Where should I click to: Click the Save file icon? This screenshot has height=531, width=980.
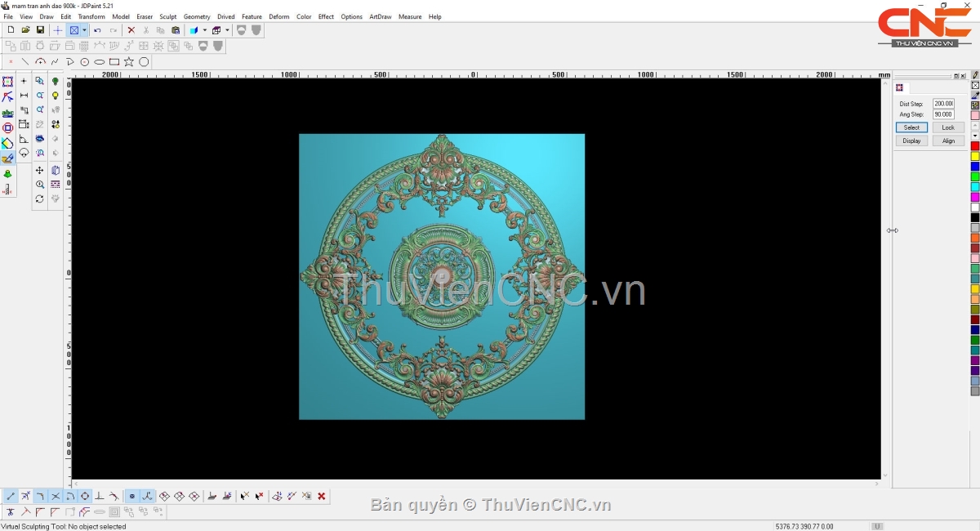tap(40, 30)
